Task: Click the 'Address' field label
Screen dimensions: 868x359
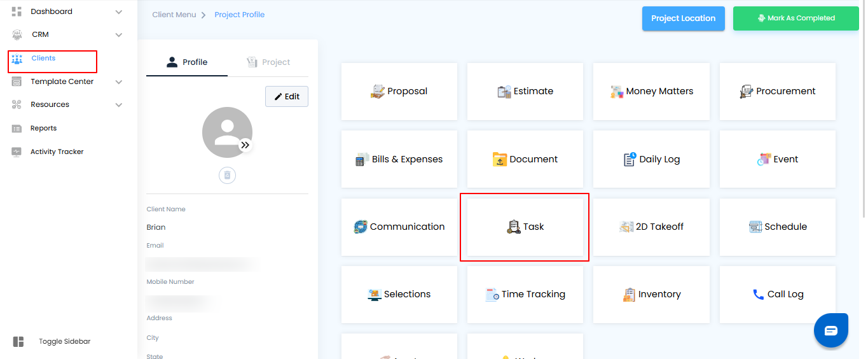Action: click(160, 318)
